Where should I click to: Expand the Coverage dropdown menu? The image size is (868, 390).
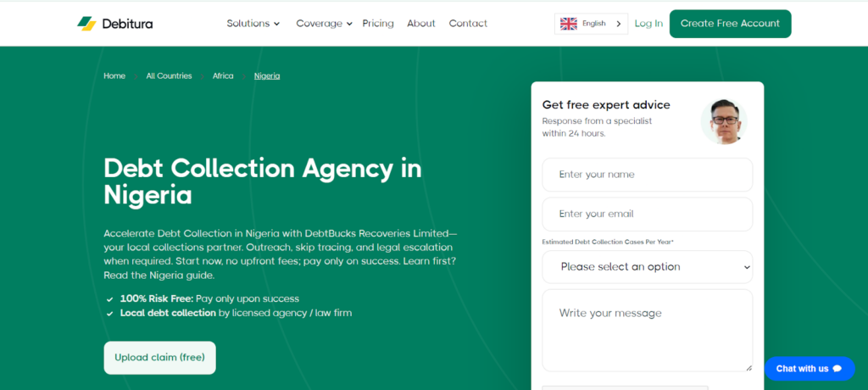324,24
